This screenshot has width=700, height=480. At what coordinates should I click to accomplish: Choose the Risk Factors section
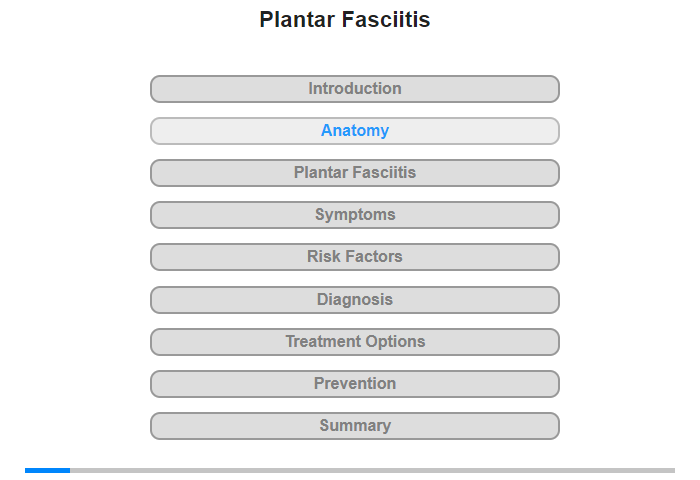pyautogui.click(x=354, y=257)
